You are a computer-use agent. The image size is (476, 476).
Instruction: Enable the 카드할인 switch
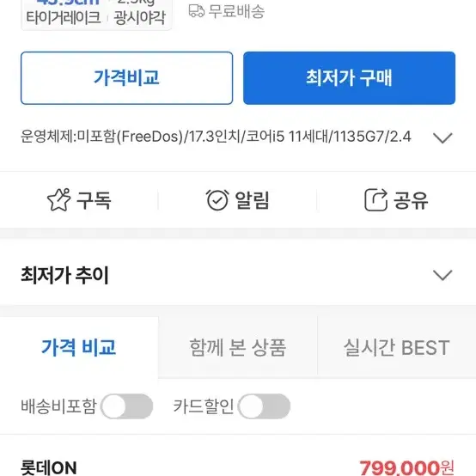264,406
